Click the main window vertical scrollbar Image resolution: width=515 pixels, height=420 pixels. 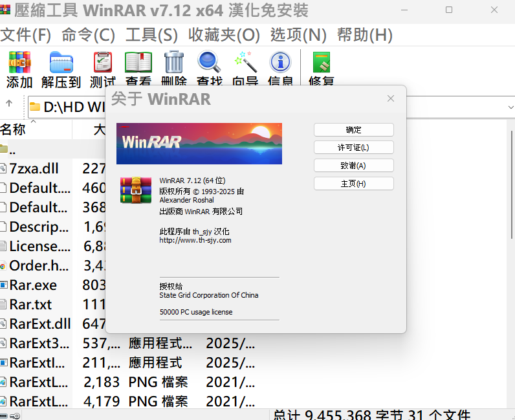(x=511, y=184)
